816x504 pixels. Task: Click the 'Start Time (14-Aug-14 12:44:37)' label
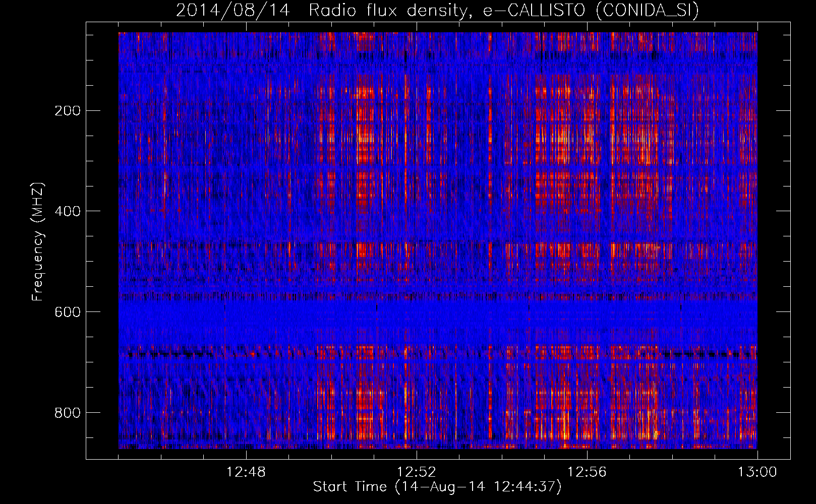point(437,487)
